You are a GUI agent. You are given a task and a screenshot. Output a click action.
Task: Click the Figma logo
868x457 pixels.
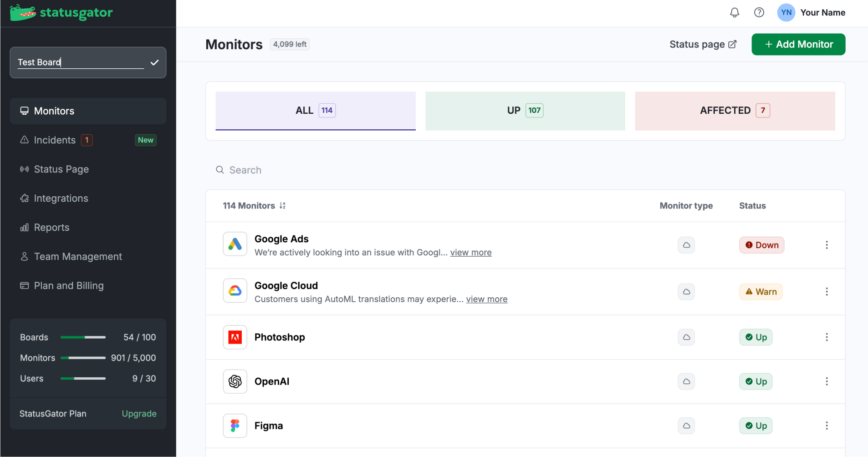(235, 426)
